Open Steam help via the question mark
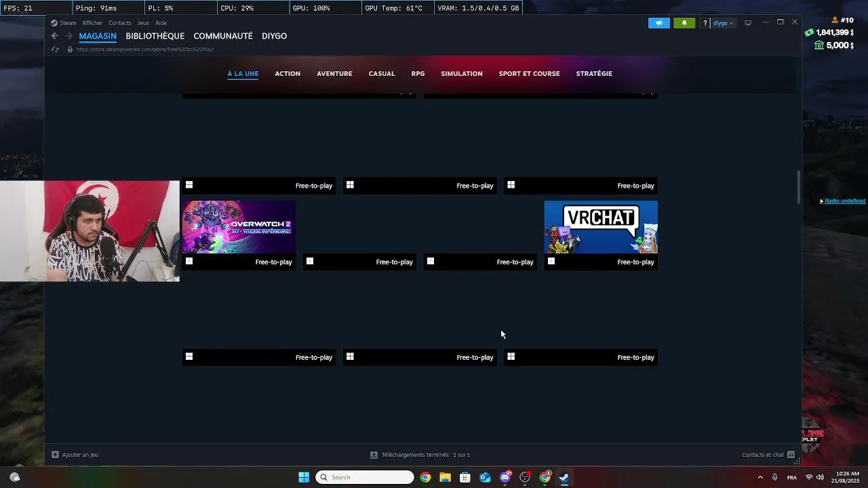This screenshot has height=488, width=868. click(705, 23)
